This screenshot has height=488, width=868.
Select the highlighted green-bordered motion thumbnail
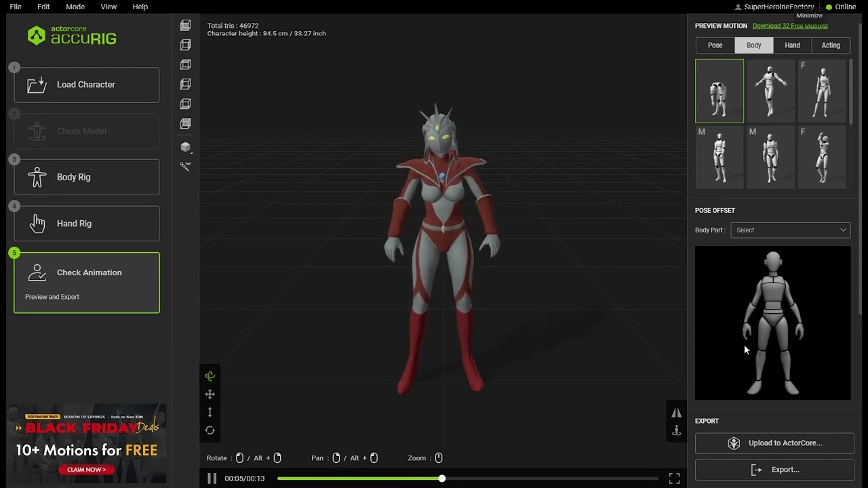719,91
